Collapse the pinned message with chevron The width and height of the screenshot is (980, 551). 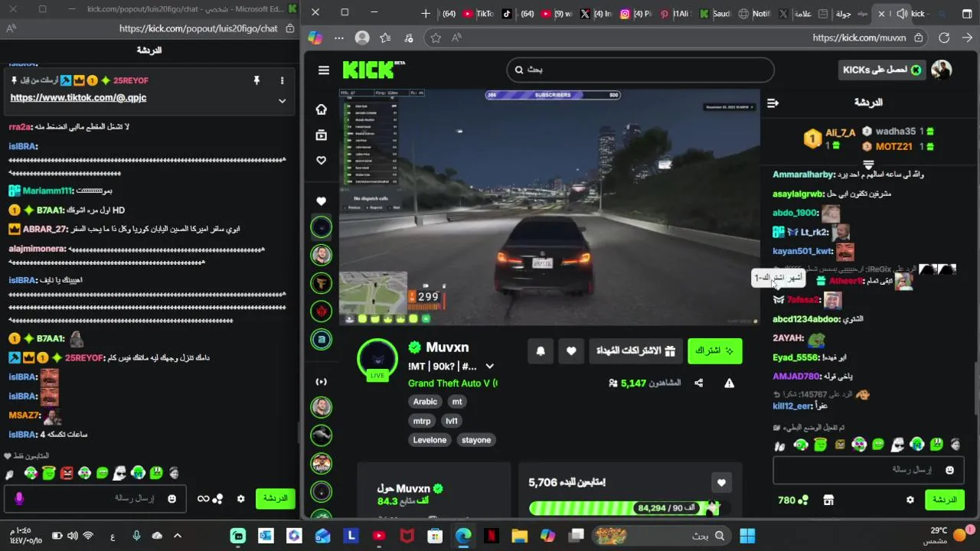click(282, 101)
